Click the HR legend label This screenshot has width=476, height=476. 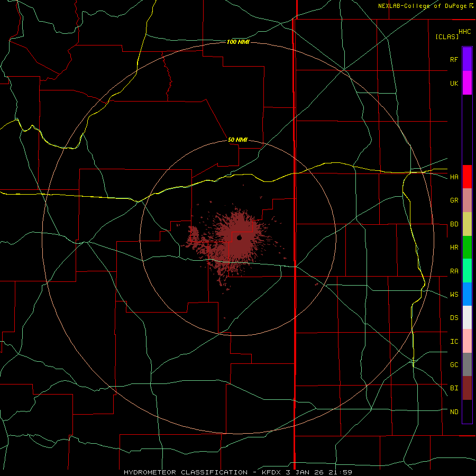tap(454, 248)
